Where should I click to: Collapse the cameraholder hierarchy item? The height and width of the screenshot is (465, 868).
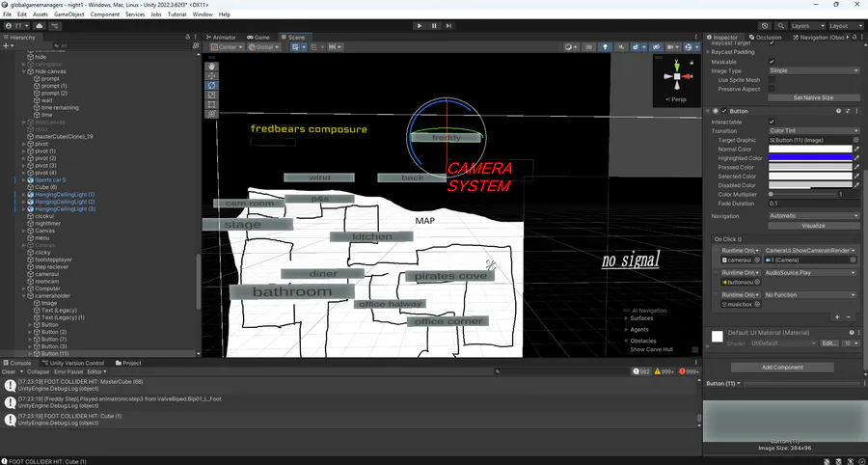(x=24, y=295)
